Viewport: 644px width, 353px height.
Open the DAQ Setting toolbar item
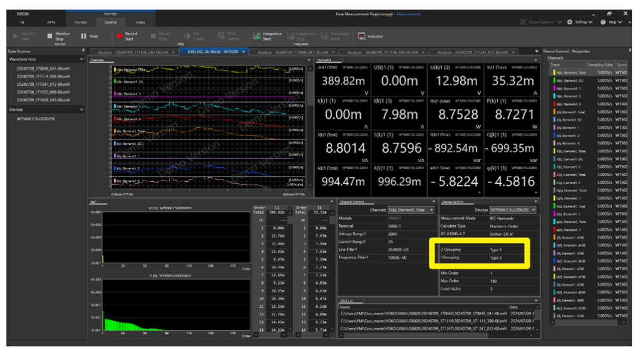point(228,36)
